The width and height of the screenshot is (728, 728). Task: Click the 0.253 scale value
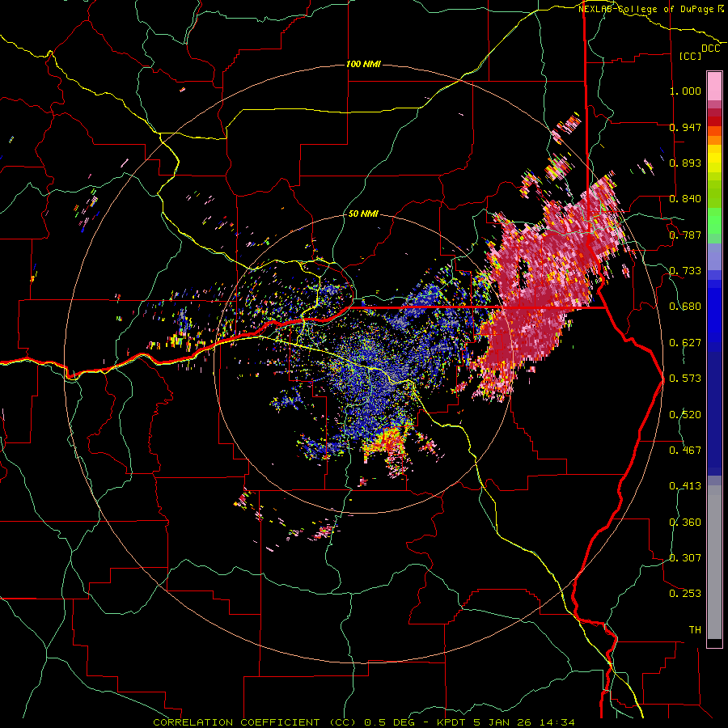point(685,594)
